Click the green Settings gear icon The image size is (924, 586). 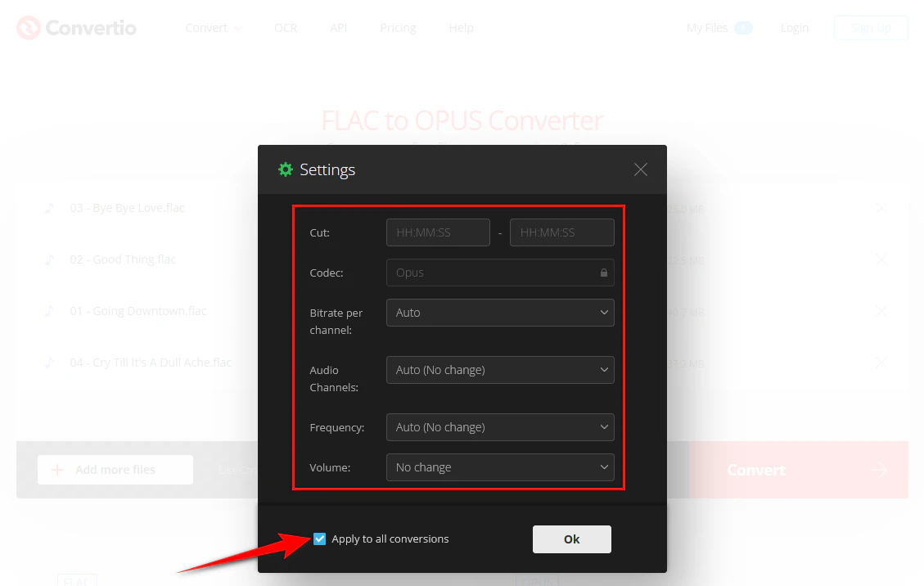[286, 169]
